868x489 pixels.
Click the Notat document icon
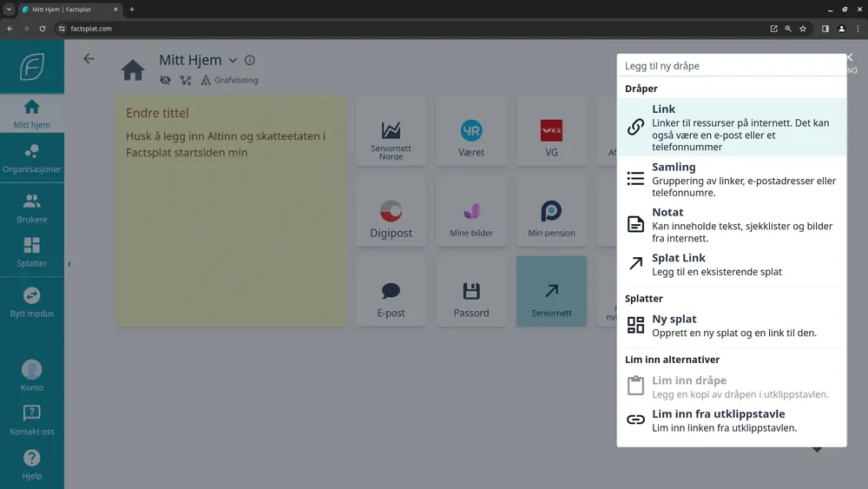(x=635, y=224)
